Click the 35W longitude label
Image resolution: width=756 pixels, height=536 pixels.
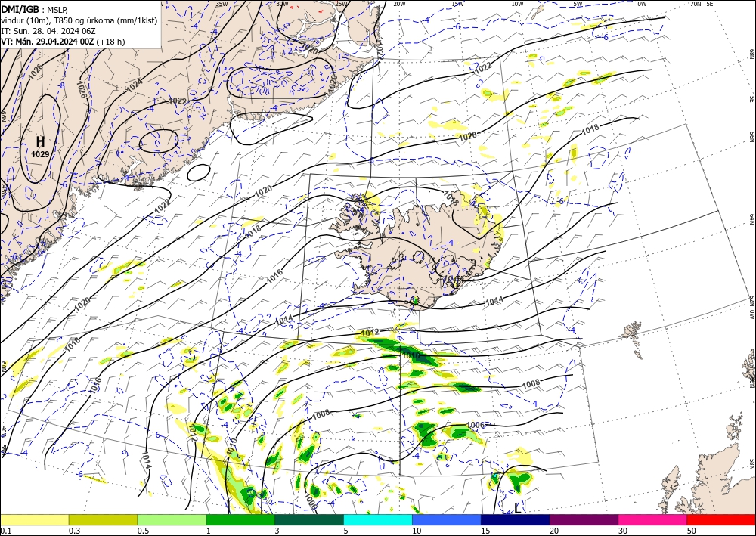coord(222,4)
